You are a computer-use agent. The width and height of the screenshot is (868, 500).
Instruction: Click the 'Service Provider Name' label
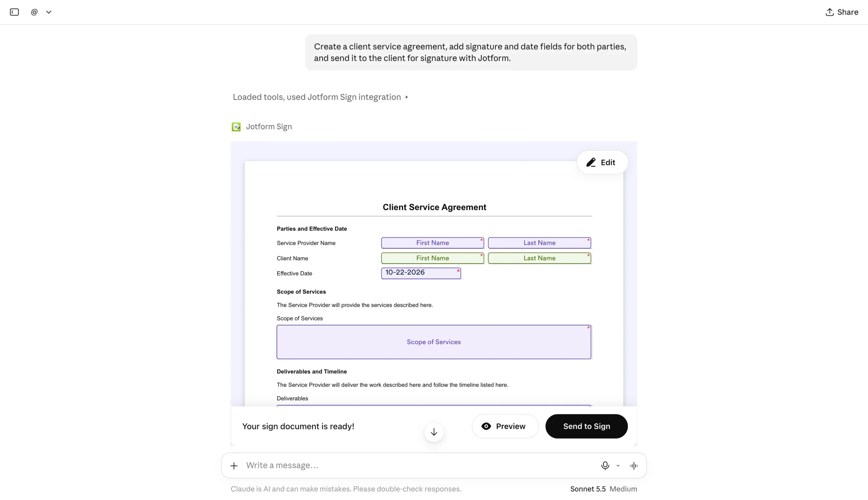[x=306, y=243]
